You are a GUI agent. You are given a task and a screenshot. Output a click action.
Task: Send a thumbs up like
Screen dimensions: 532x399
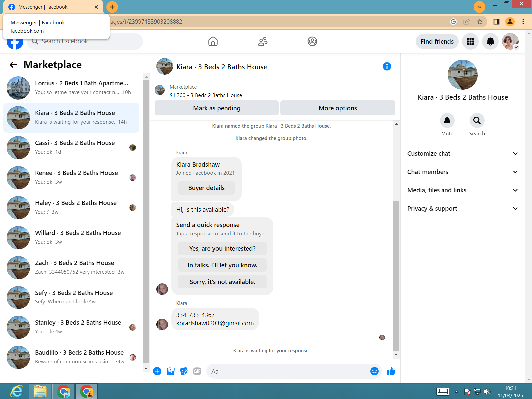pyautogui.click(x=391, y=371)
